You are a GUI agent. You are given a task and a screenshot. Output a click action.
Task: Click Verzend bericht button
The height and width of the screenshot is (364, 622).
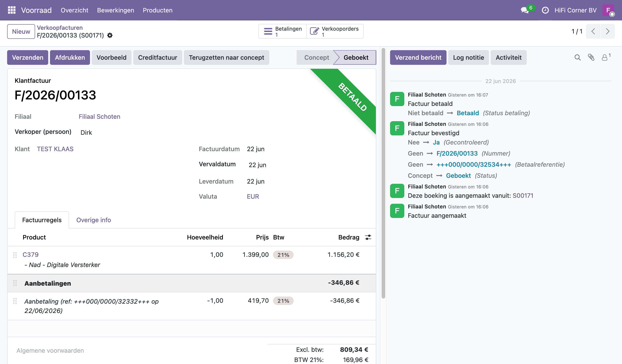pos(418,57)
